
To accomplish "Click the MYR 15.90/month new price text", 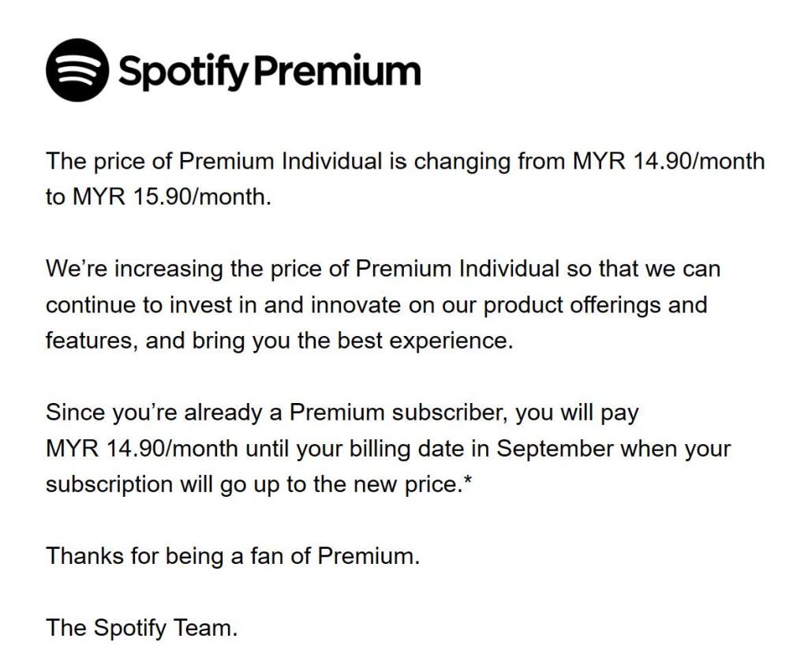I will [x=170, y=196].
